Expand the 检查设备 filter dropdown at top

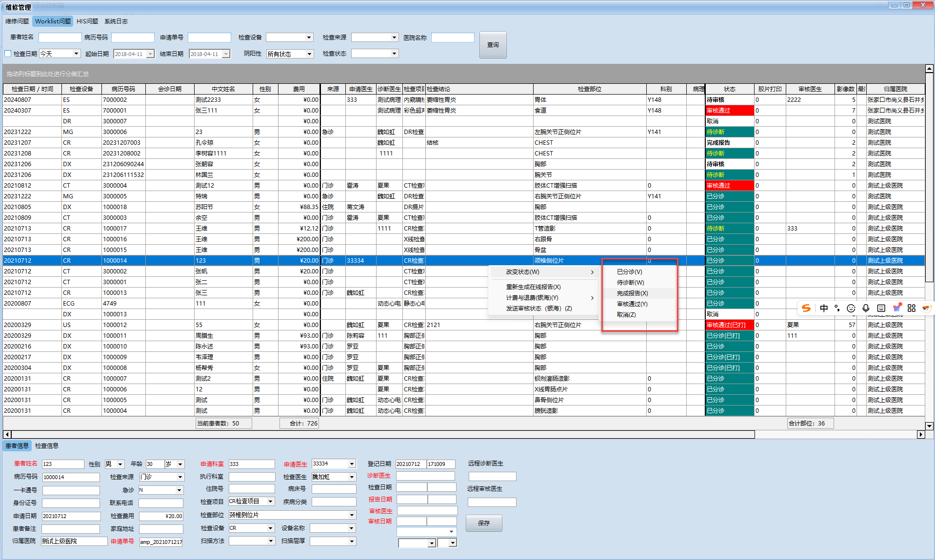click(309, 38)
